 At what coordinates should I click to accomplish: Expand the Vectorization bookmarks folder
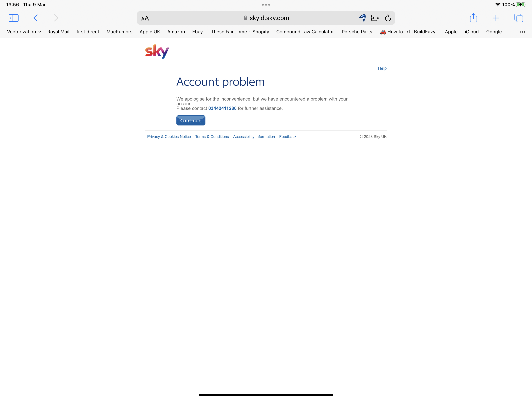tap(24, 32)
